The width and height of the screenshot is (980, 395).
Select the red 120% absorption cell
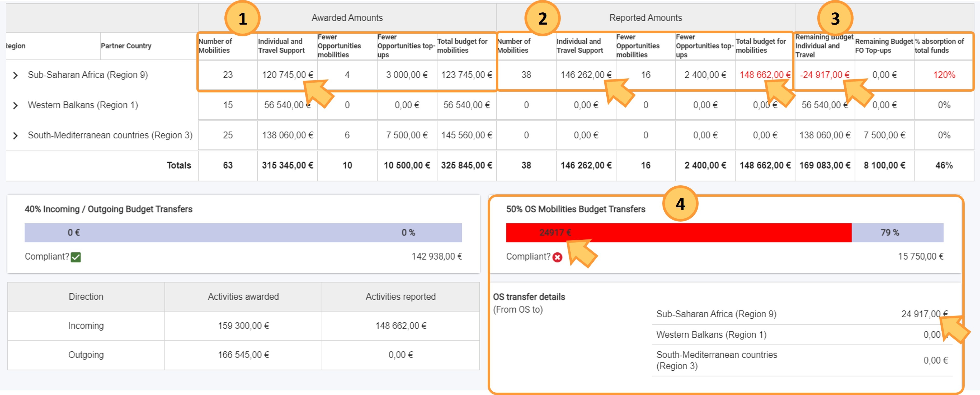(944, 75)
